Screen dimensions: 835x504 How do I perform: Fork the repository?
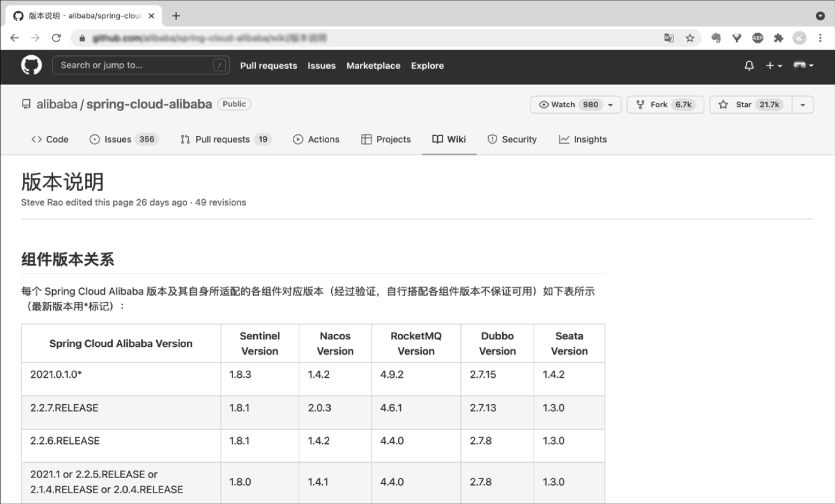point(665,104)
